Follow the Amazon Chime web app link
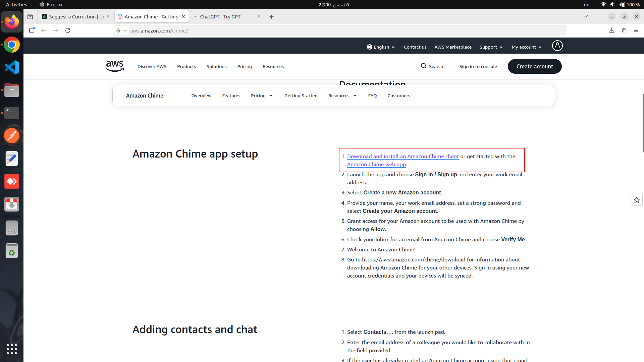644x362 pixels. 376,164
